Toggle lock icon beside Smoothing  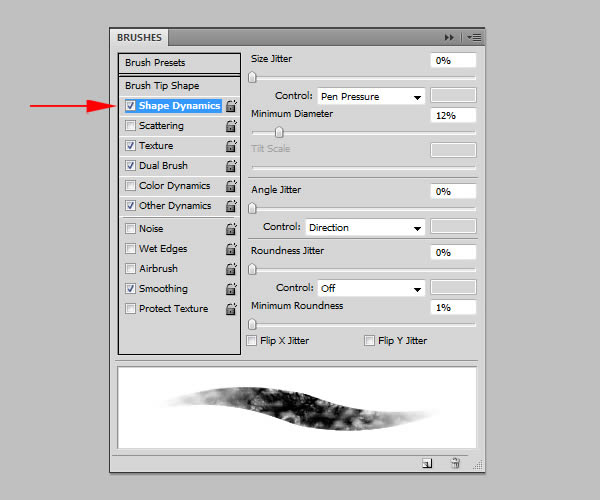click(x=231, y=288)
